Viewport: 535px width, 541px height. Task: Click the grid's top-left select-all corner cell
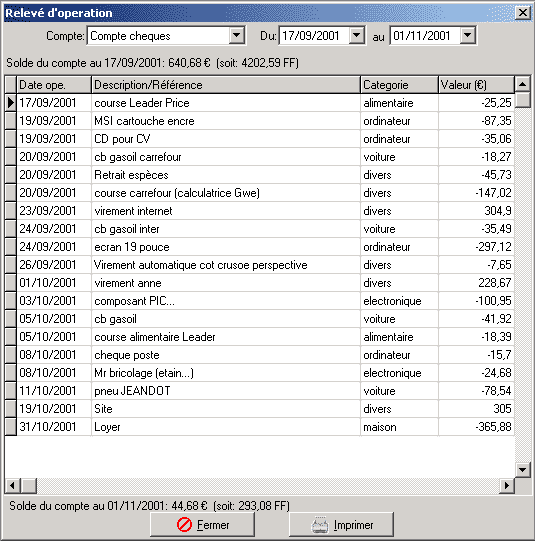(x=10, y=85)
